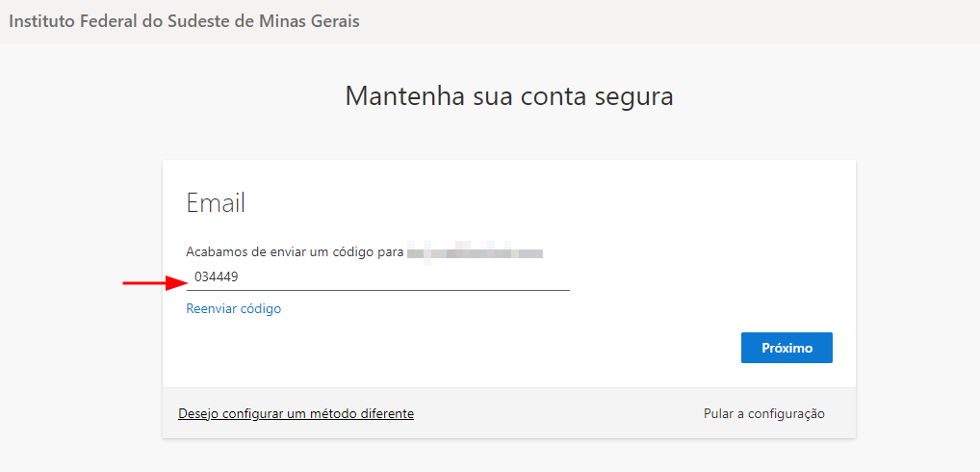This screenshot has width=980, height=472.
Task: Proceed to next step with blue button
Action: pos(787,348)
